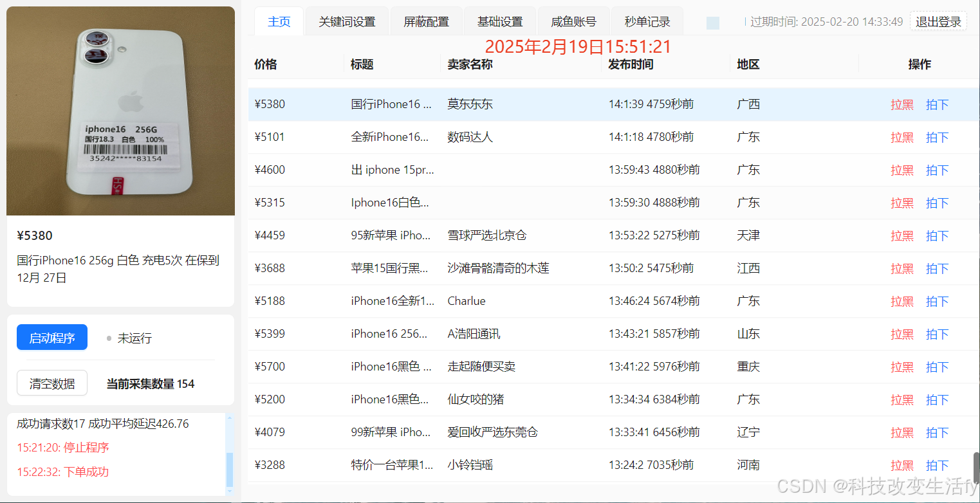This screenshot has width=980, height=503.
Task: Click log entry 15:21:20: 停止程序
Action: [x=62, y=448]
